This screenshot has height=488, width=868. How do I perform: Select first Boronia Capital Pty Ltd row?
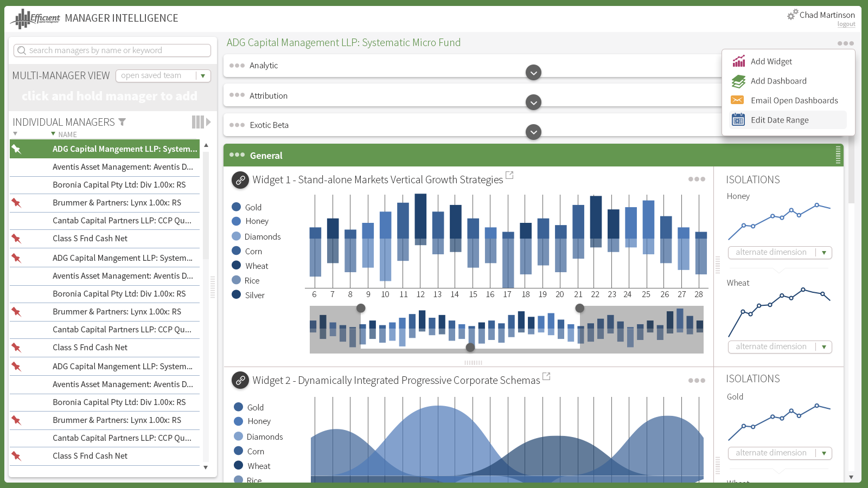(105, 185)
